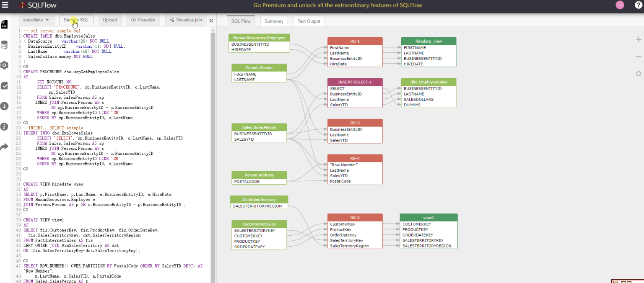Switch to the Summary tab
The image size is (644, 283).
[274, 21]
